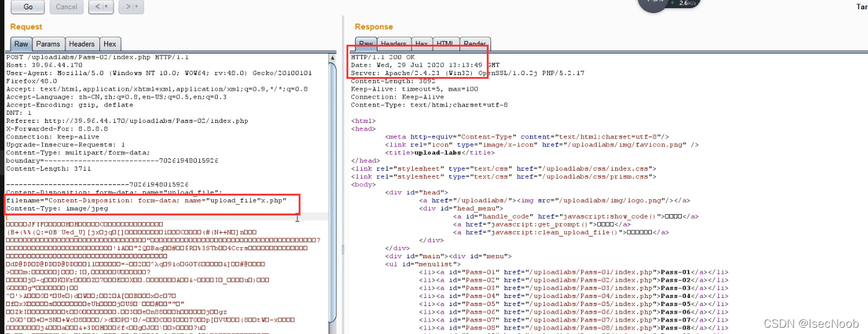Open the HTML tab in Response panel
The image size is (868, 334).
[x=445, y=44]
